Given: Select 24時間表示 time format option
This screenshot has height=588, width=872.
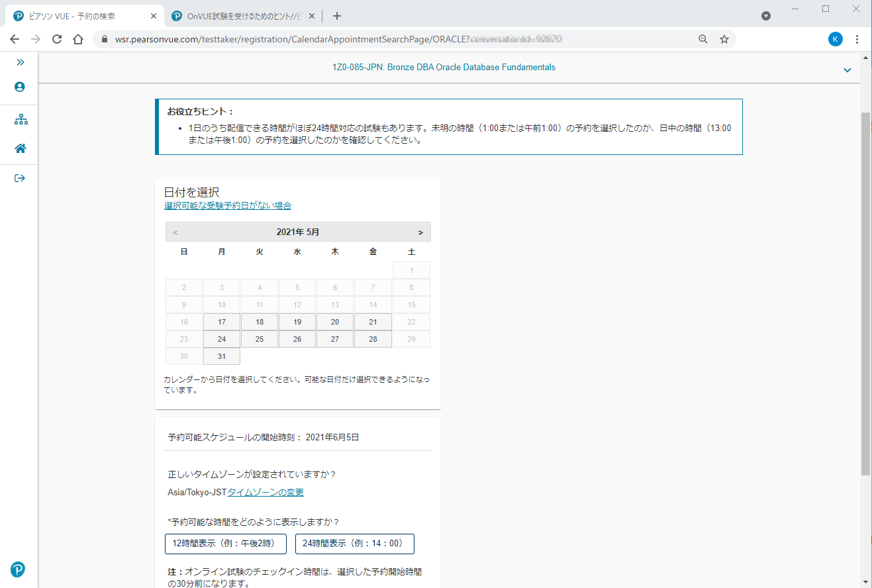Looking at the screenshot, I should 354,544.
